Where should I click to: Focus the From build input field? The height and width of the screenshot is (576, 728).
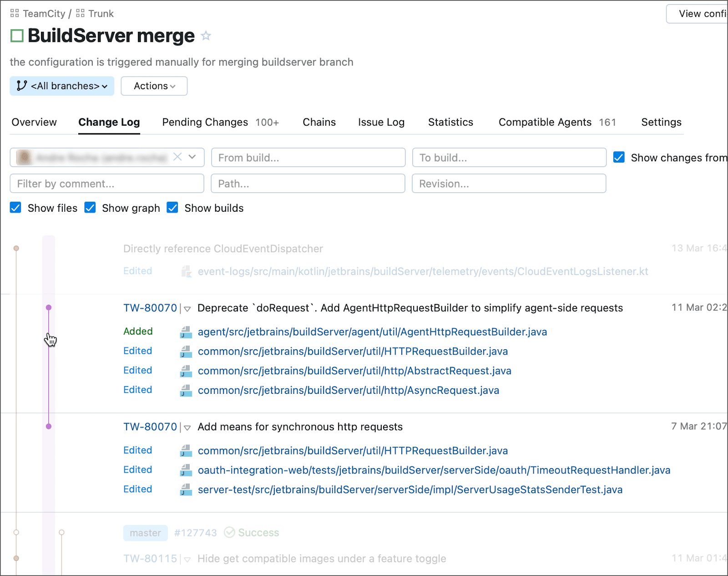click(x=308, y=158)
